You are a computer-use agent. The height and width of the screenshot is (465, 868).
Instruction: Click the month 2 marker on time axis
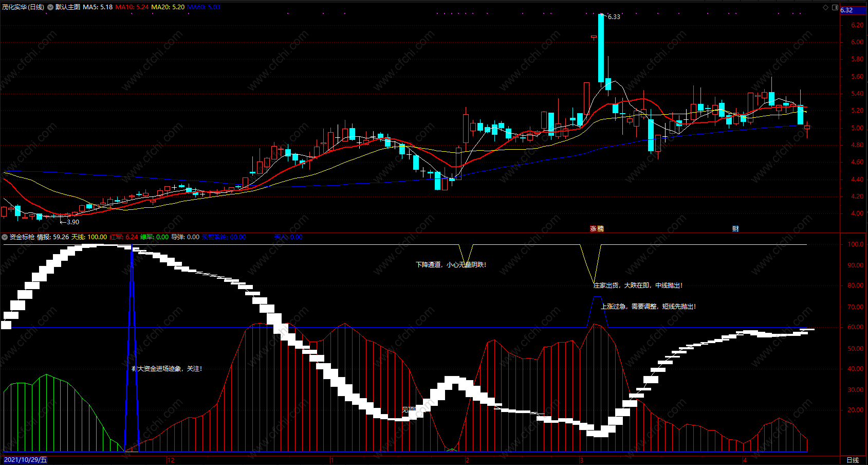click(467, 460)
